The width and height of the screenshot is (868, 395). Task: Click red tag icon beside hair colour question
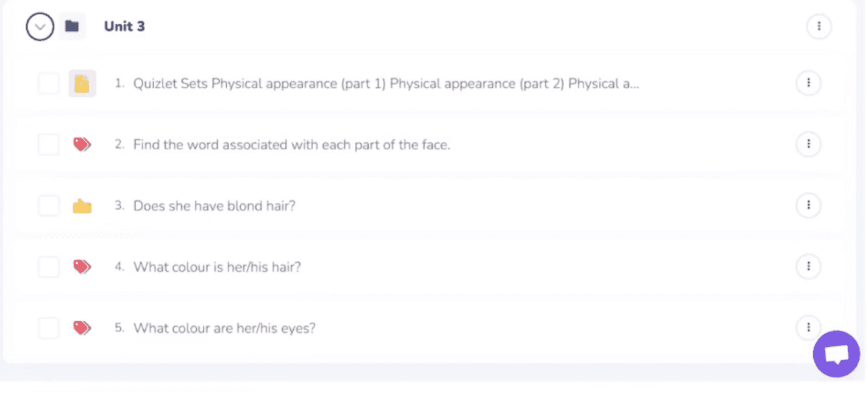(82, 266)
